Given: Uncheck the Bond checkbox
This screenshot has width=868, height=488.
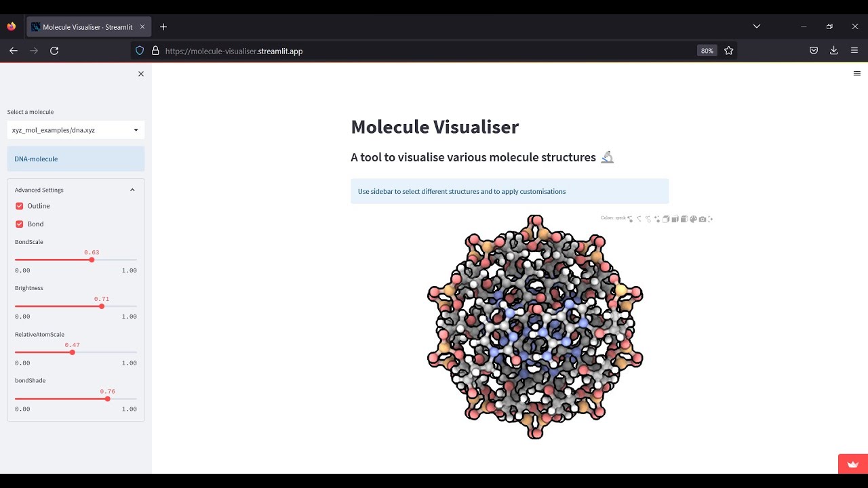Looking at the screenshot, I should coord(20,224).
